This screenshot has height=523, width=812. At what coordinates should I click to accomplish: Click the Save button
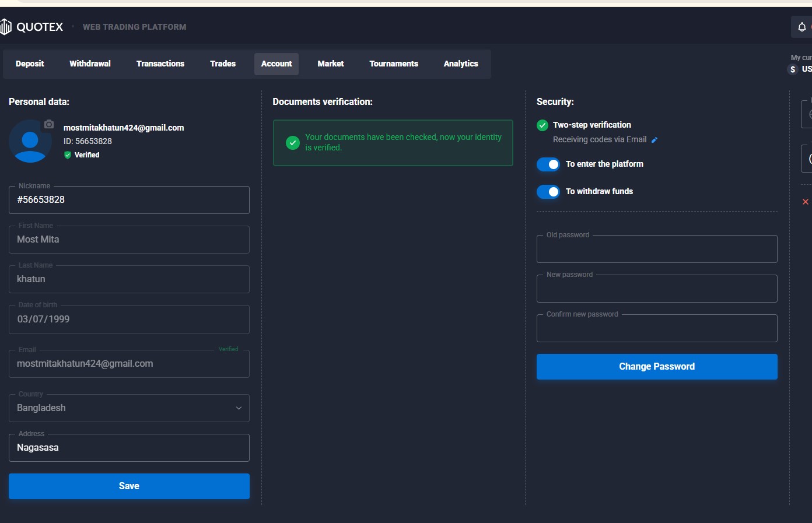click(x=129, y=486)
